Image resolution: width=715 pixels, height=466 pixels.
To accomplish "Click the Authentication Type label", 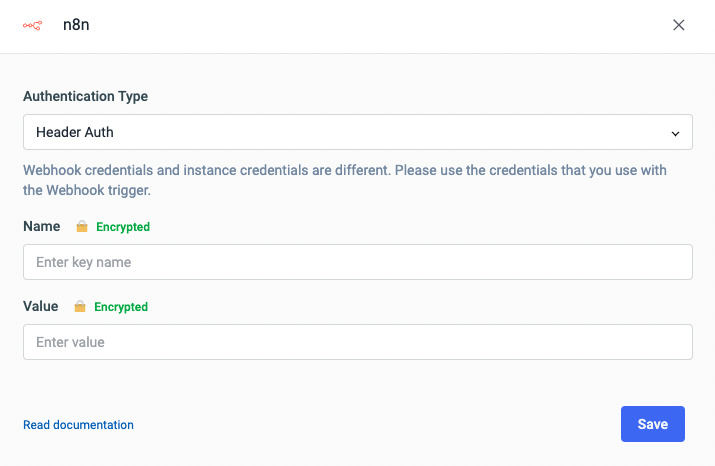I will click(x=85, y=97).
